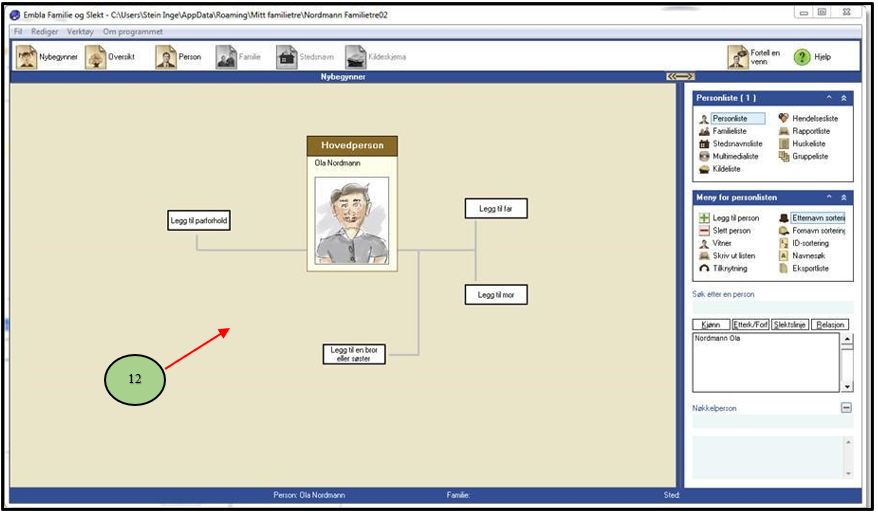Collapse the Nøkkelperson section with minus button
The image size is (878, 515).
click(846, 408)
